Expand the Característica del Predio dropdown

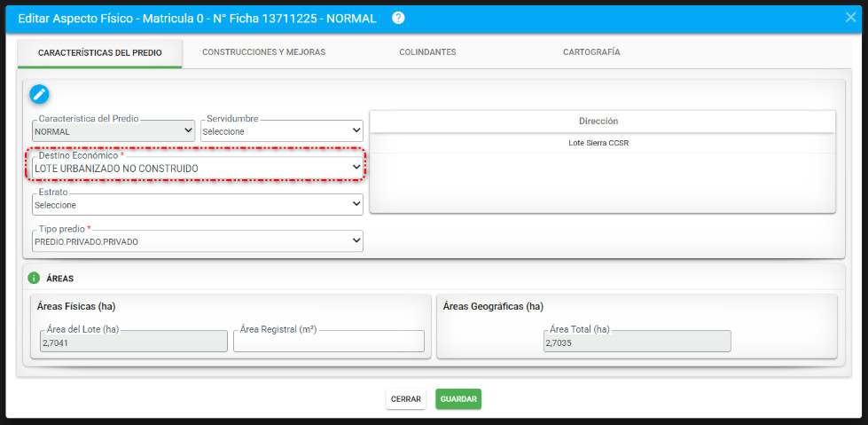point(113,131)
